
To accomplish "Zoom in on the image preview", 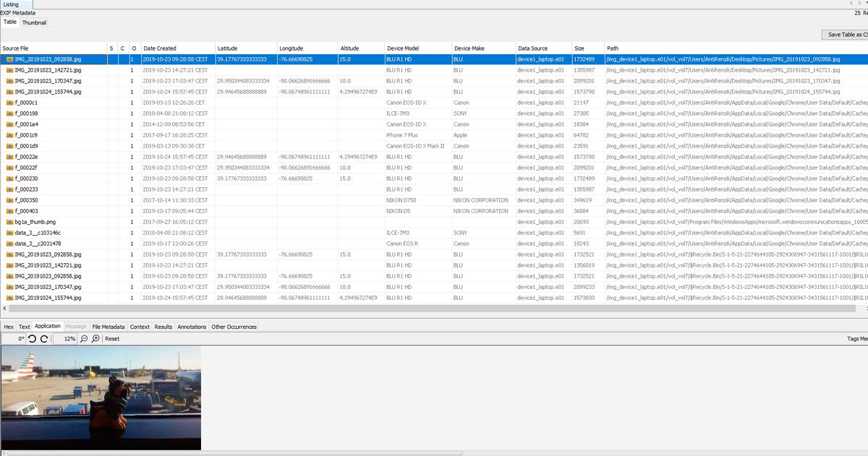I will 95,339.
